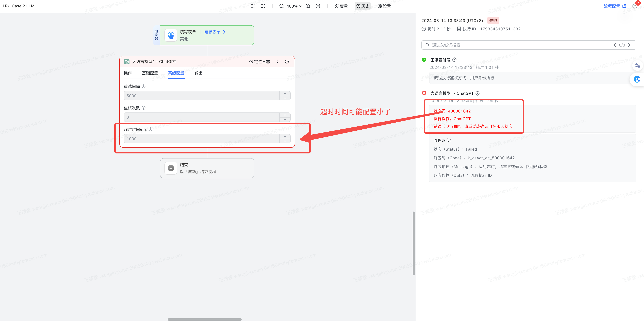Locate 王靖萱触发 node via target icon
The image size is (644, 321).
pyautogui.click(x=454, y=60)
